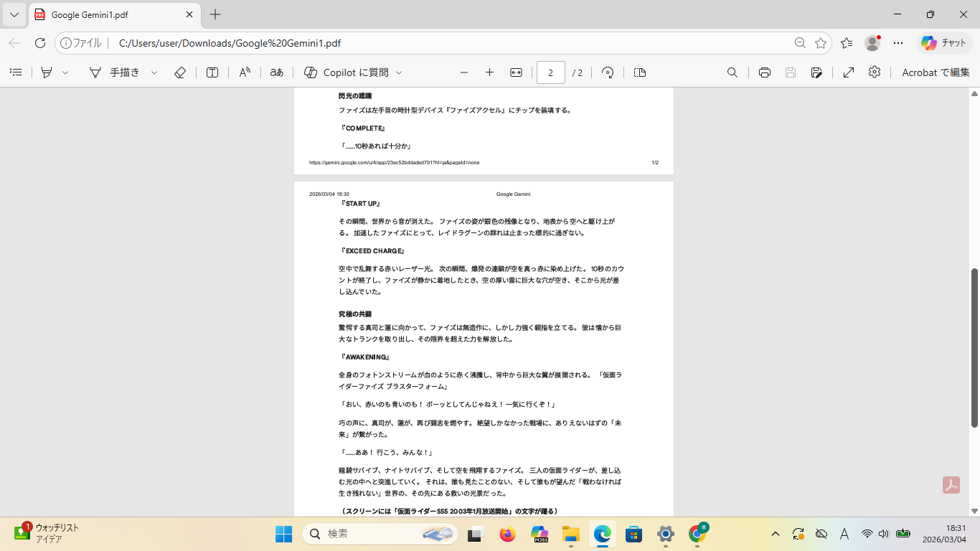This screenshot has width=980, height=551.
Task: Select the highlighter tool
Action: [47, 72]
